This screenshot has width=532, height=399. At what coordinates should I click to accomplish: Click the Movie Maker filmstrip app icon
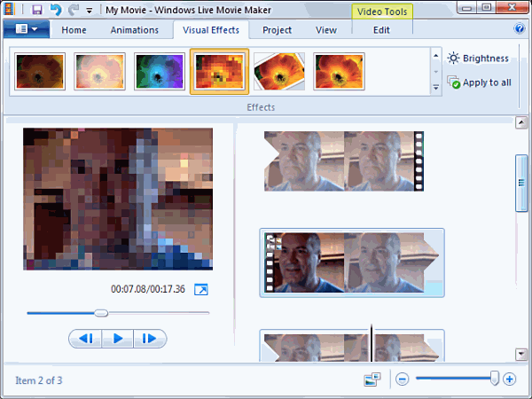click(9, 9)
